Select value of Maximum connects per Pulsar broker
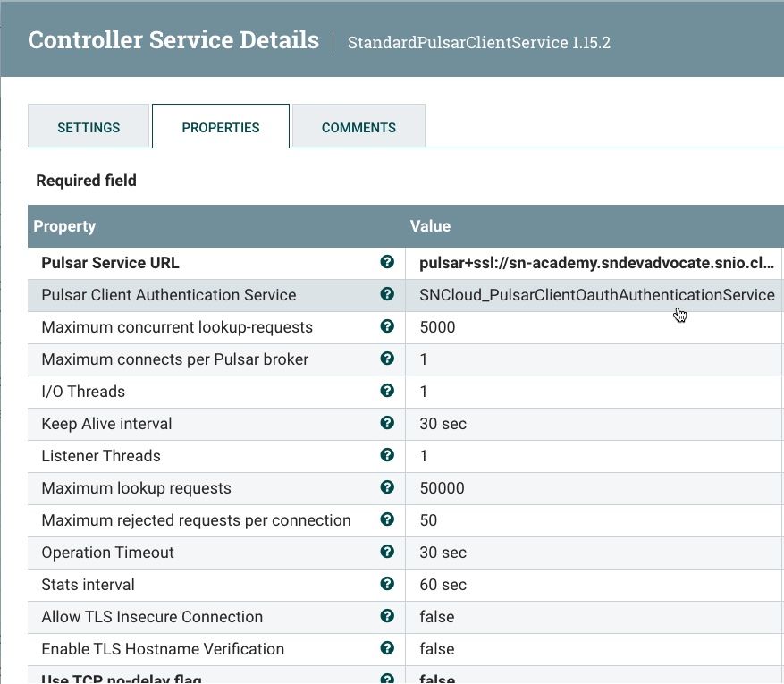 [x=424, y=359]
